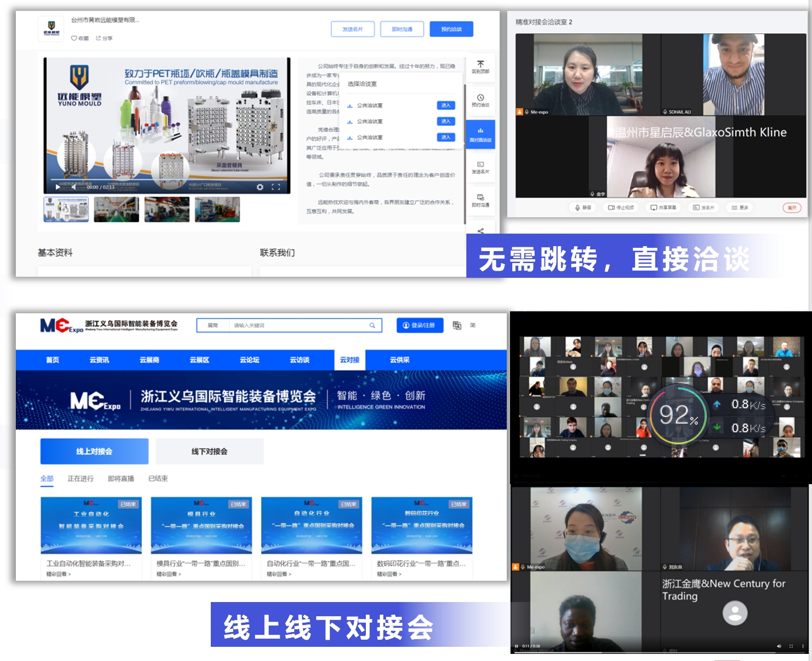Click the 发名片 icon in the meeting controls
Image resolution: width=812 pixels, height=661 pixels.
coord(703,207)
